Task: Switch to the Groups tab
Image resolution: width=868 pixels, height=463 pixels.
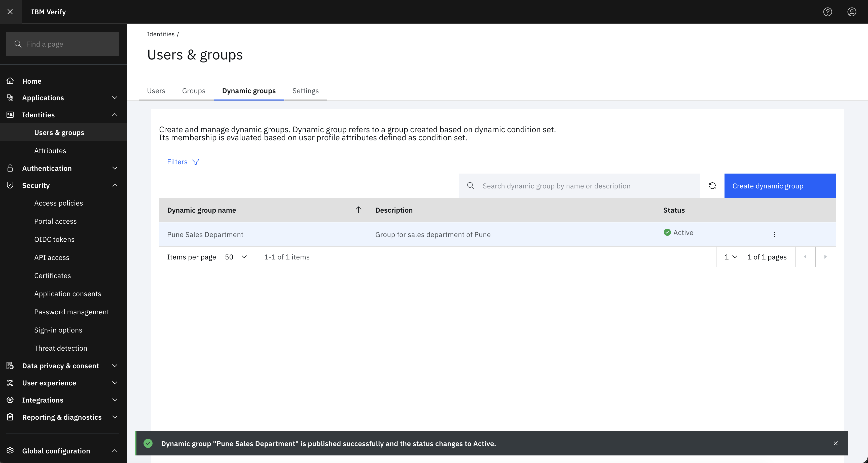Action: [x=194, y=91]
